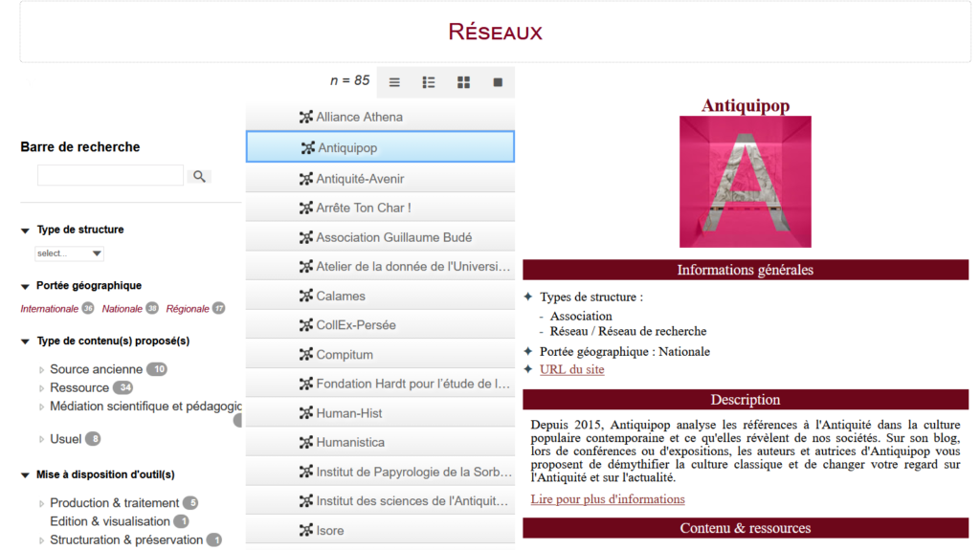980x550 pixels.
Task: Select Arrête Ton Char ! entry
Action: click(380, 209)
